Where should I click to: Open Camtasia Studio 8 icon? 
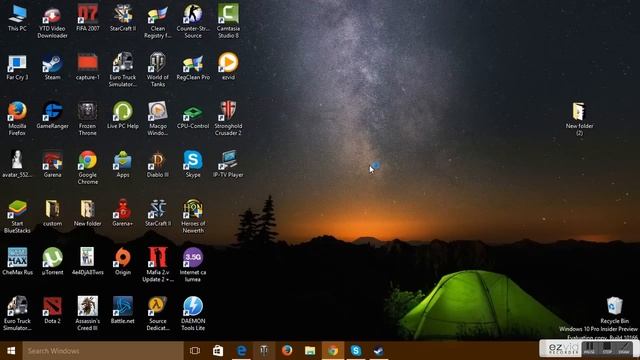click(x=228, y=22)
